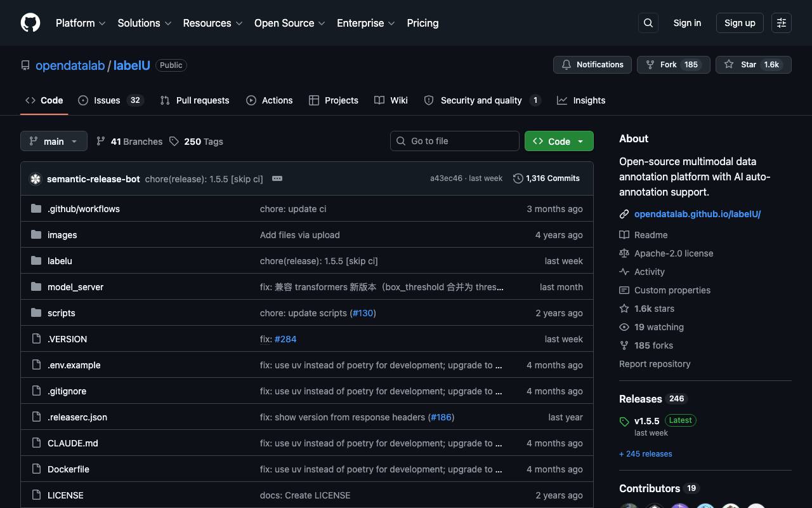Open the Activity link
The image size is (812, 508).
[x=642, y=272]
